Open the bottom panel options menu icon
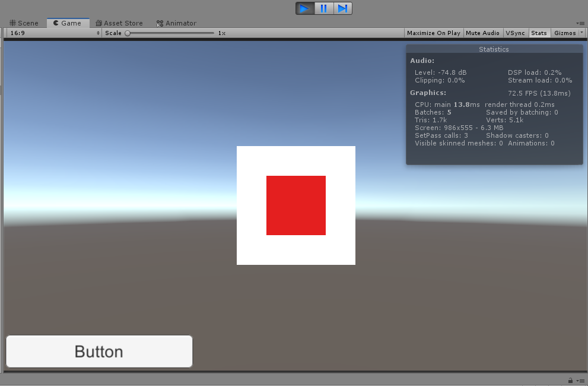This screenshot has width=588, height=386. pos(580,381)
